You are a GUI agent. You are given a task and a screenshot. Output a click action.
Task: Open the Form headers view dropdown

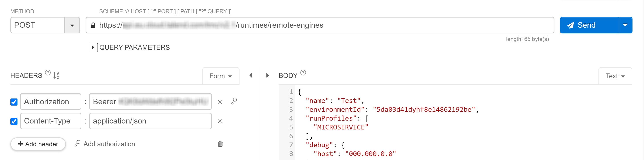tap(221, 76)
